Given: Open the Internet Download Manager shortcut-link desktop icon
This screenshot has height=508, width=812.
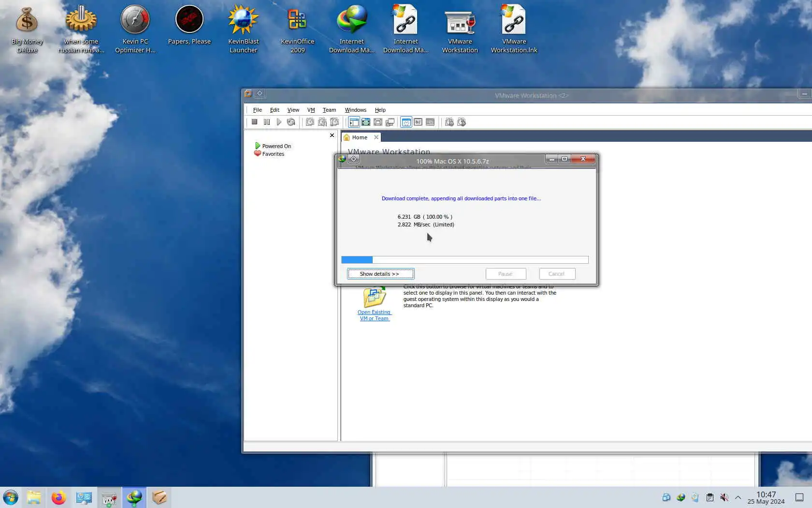Looking at the screenshot, I should click(406, 30).
